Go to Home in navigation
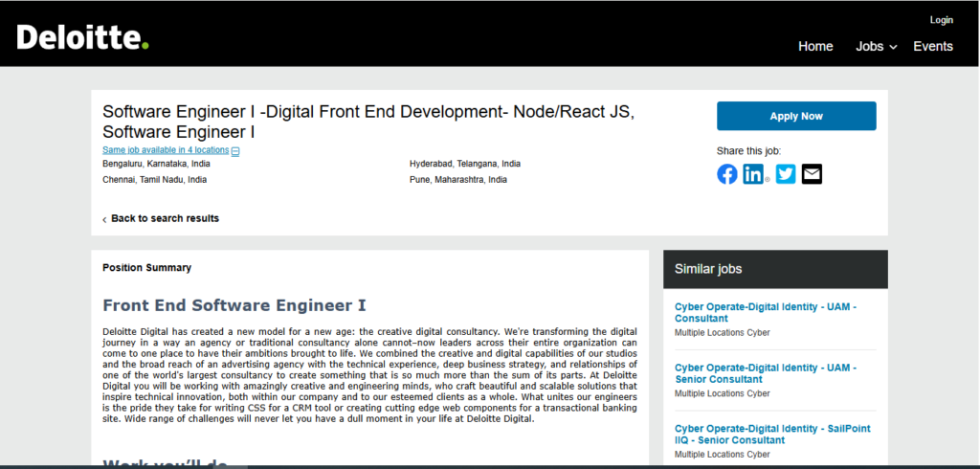The width and height of the screenshot is (980, 469). point(815,46)
